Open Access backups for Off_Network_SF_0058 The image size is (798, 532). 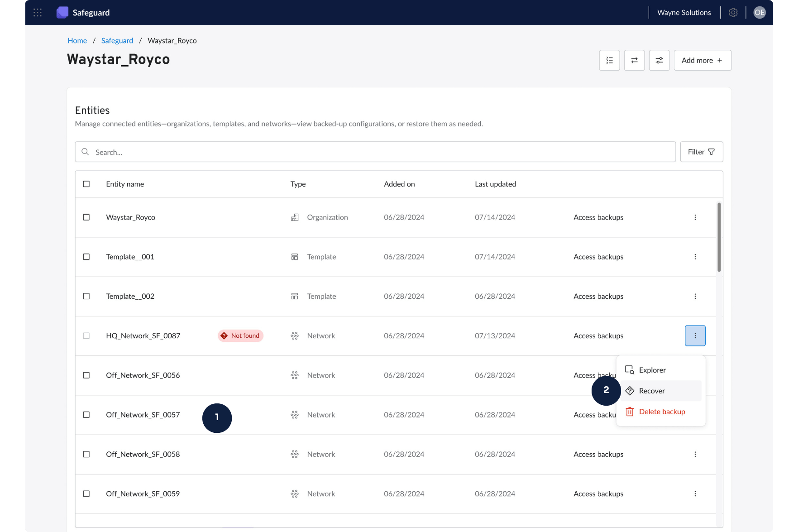pos(598,454)
